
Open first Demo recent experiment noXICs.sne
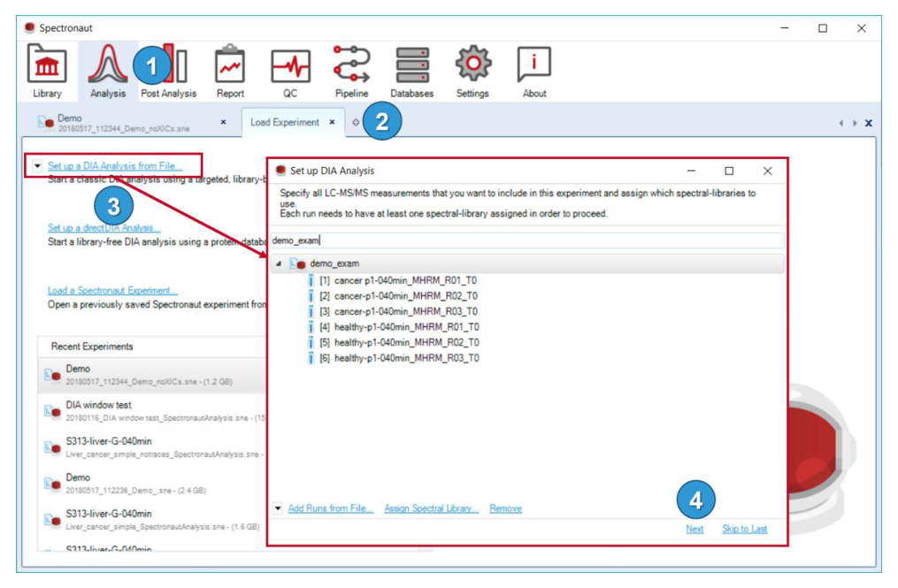click(x=153, y=375)
